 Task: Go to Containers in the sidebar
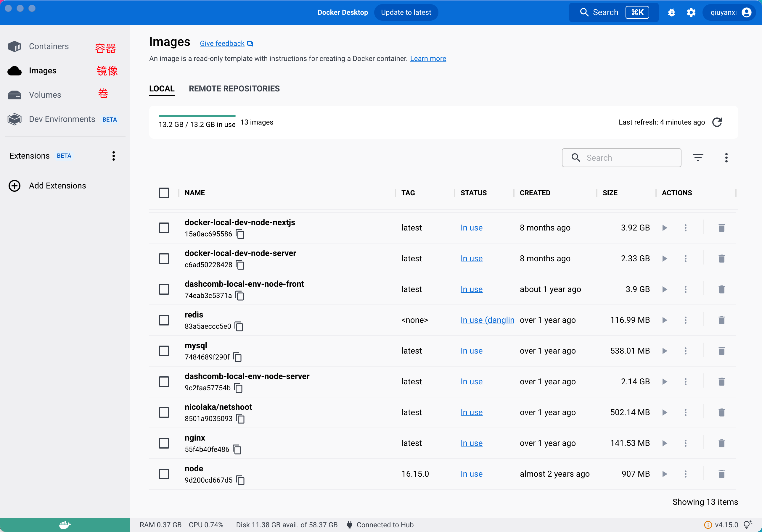pyautogui.click(x=49, y=46)
